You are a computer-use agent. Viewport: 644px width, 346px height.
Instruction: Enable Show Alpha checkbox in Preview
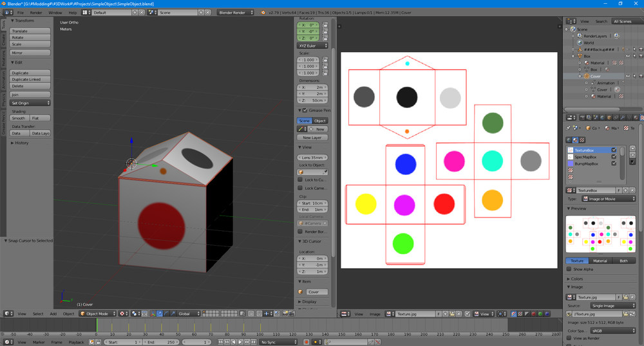point(569,269)
